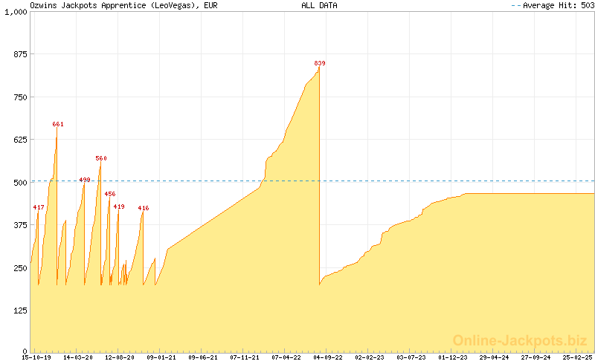Select the 560 peak label
Screen dimensions: 595x364
[101, 158]
